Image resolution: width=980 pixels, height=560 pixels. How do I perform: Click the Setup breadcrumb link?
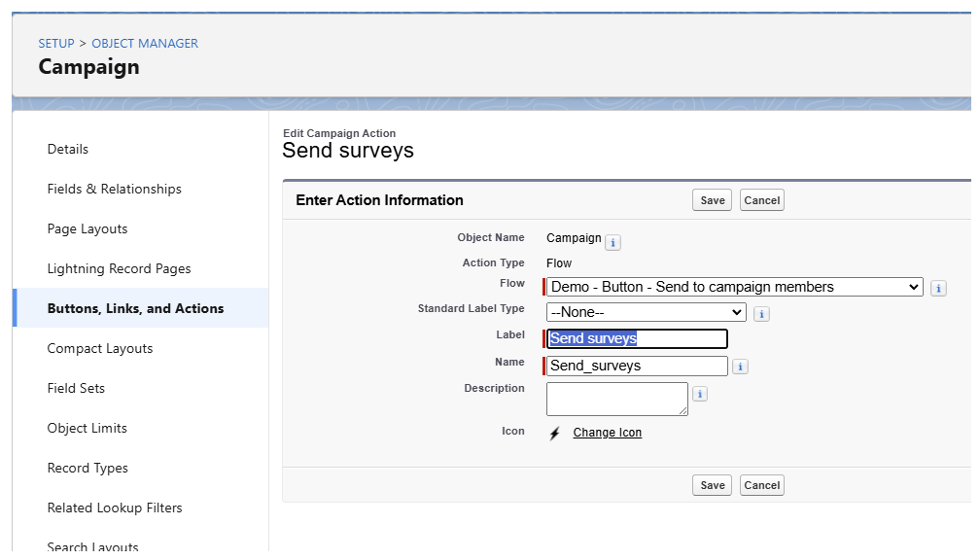[56, 43]
